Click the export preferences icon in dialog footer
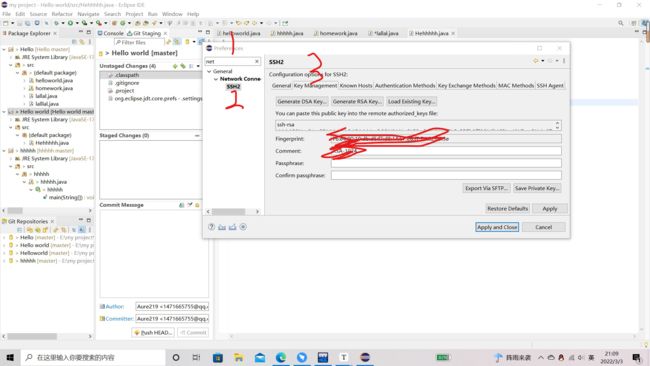The image size is (650, 366). tap(233, 227)
